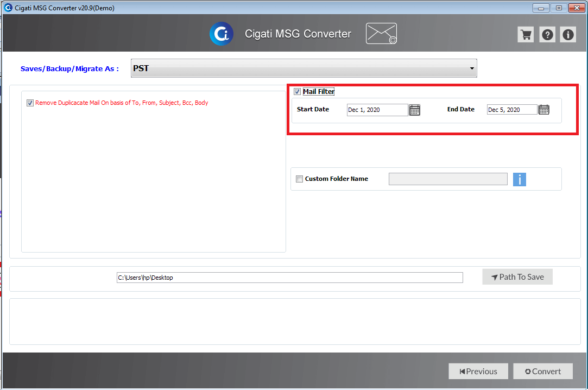
Task: Minimize the Cigati MSG Converter window
Action: [541, 8]
